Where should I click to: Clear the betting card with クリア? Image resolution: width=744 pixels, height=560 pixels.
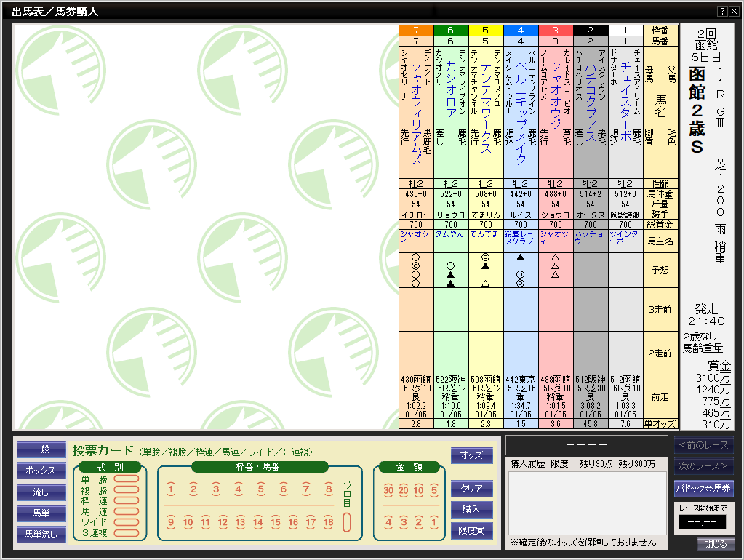(x=472, y=488)
